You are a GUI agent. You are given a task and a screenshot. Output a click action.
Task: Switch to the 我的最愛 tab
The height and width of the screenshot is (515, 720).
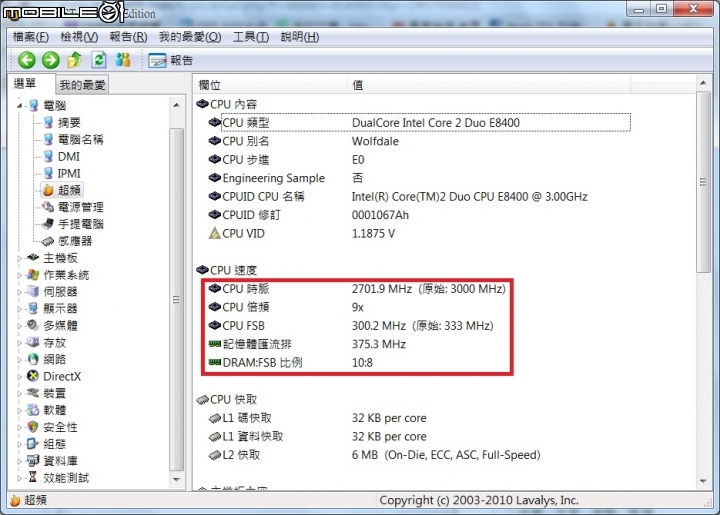coord(82,85)
